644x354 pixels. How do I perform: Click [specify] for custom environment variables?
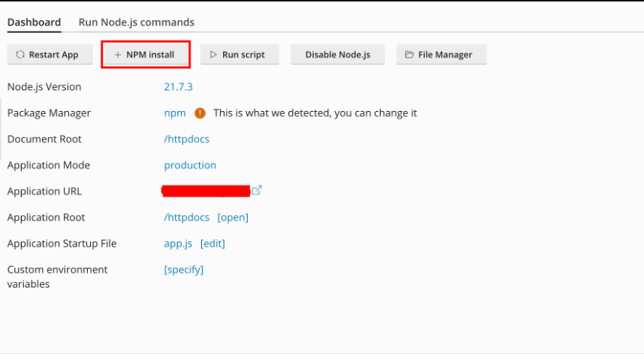tap(184, 269)
